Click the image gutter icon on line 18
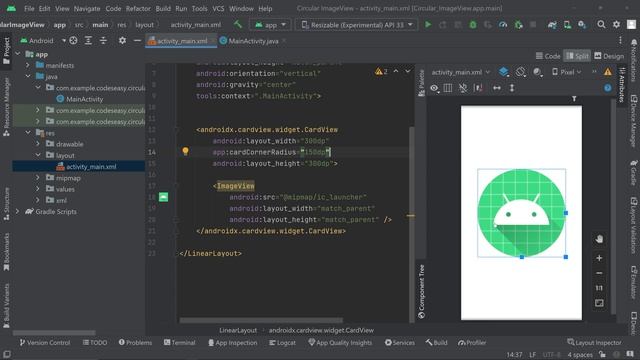Viewport: 640px width, 360px height. click(x=163, y=197)
